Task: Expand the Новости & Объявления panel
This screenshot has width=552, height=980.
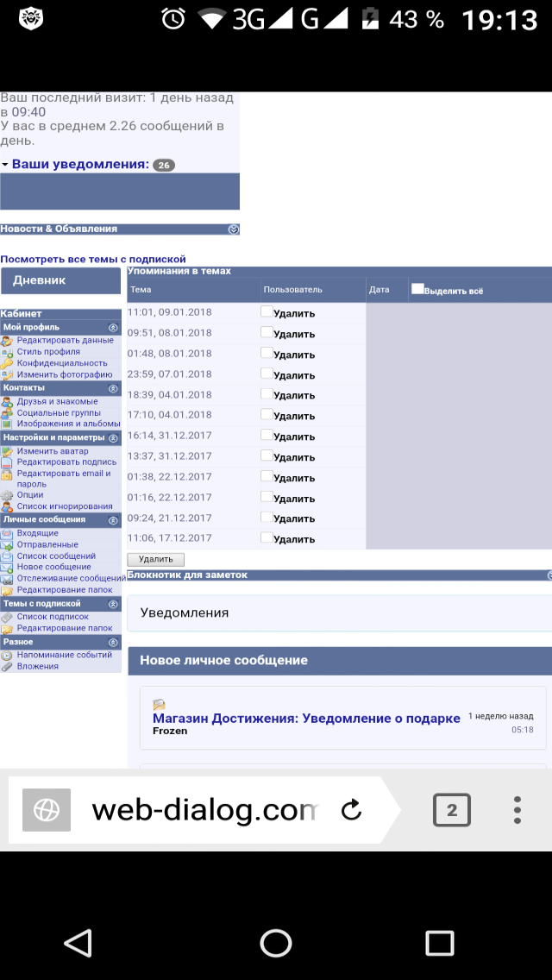Action: tap(233, 229)
